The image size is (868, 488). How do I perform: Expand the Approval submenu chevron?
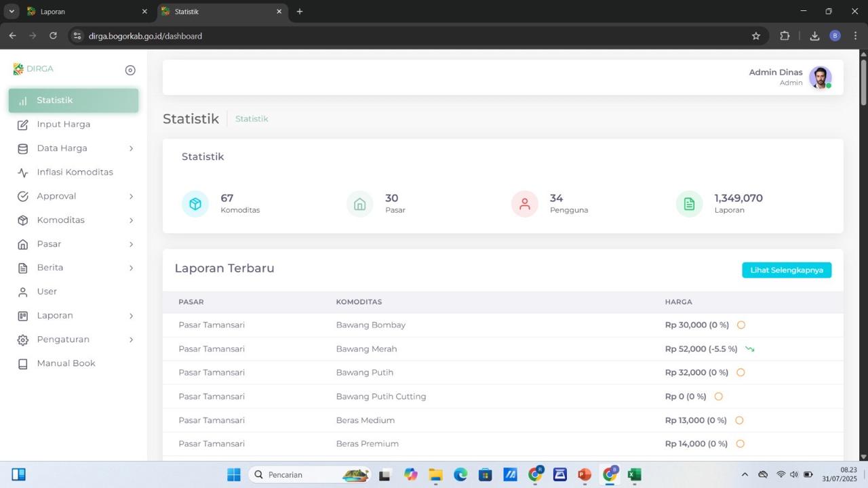pyautogui.click(x=131, y=197)
